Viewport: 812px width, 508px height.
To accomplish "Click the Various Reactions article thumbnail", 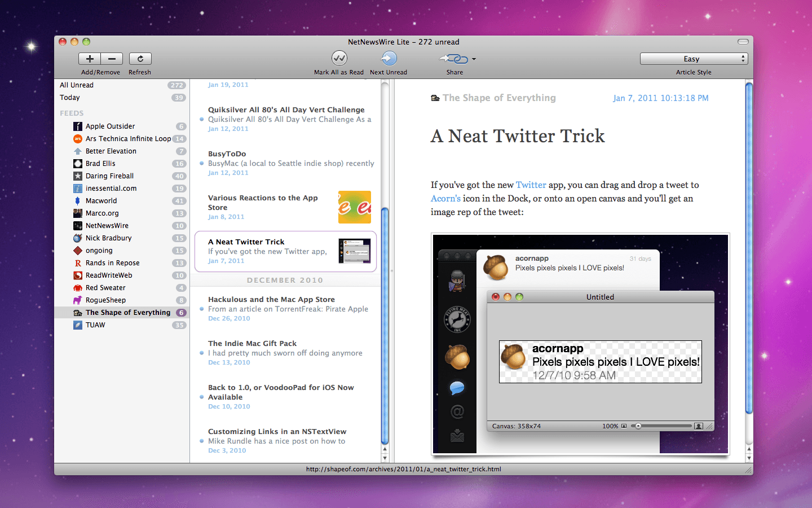I will (355, 207).
